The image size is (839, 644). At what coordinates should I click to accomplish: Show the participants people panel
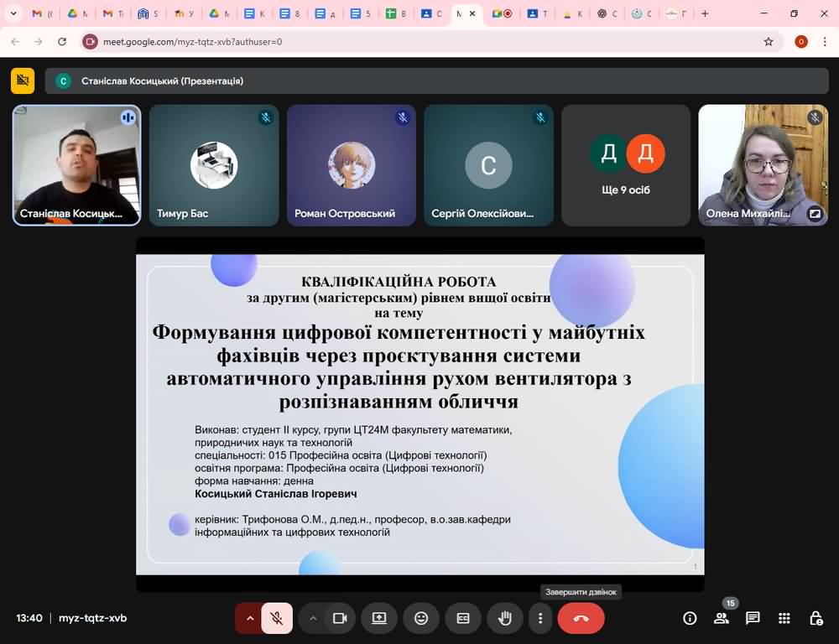click(721, 618)
